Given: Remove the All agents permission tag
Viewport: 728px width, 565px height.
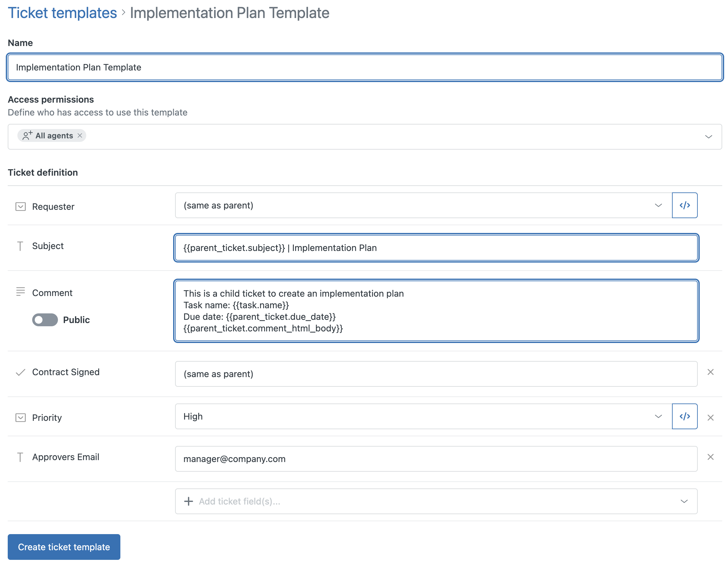Looking at the screenshot, I should pos(80,135).
